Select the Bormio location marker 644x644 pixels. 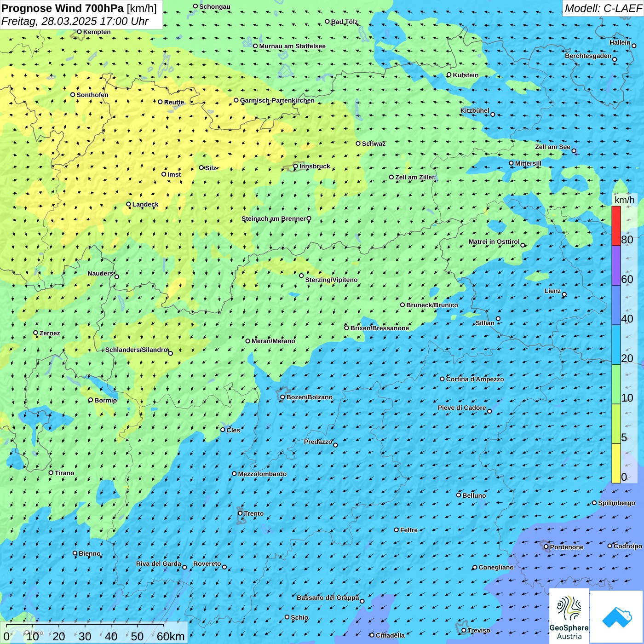(91, 400)
